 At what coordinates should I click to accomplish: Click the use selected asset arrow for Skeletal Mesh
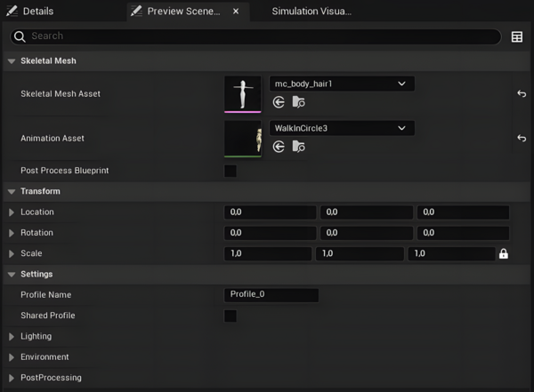(x=279, y=102)
